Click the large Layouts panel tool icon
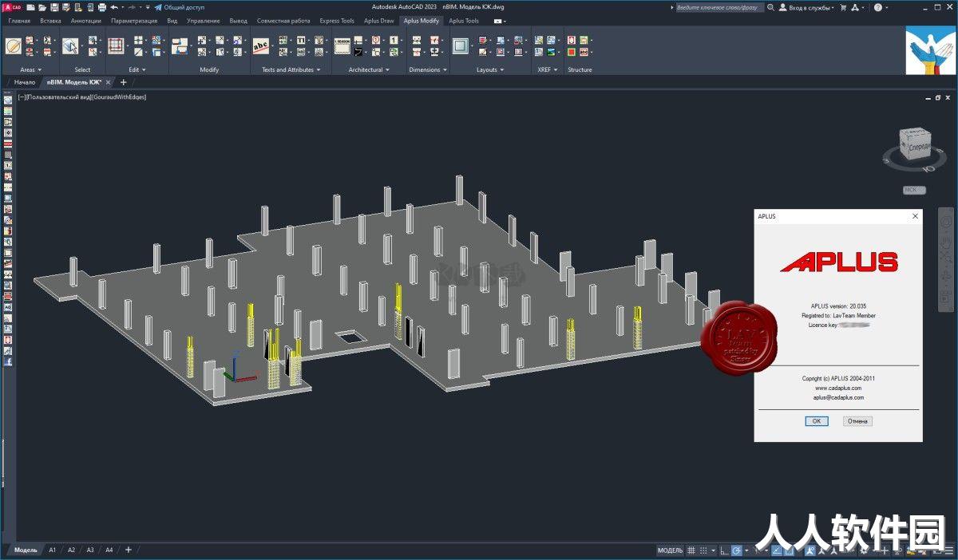 tap(461, 46)
